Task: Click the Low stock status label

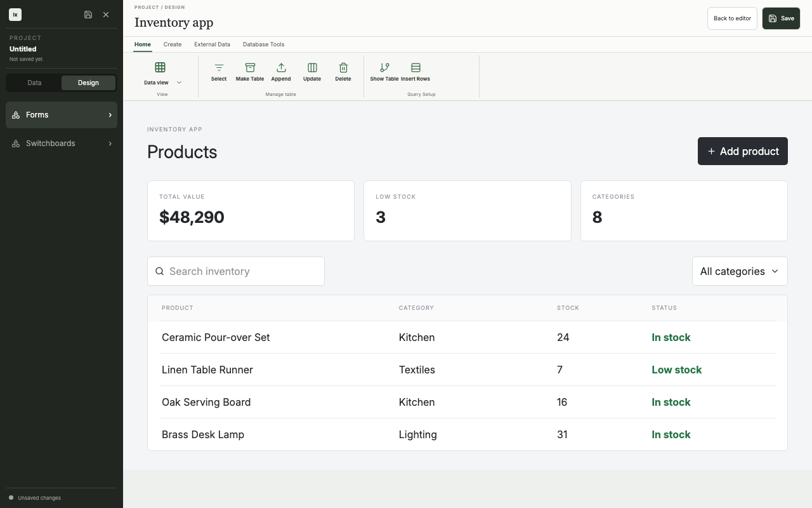Action: pos(677,370)
